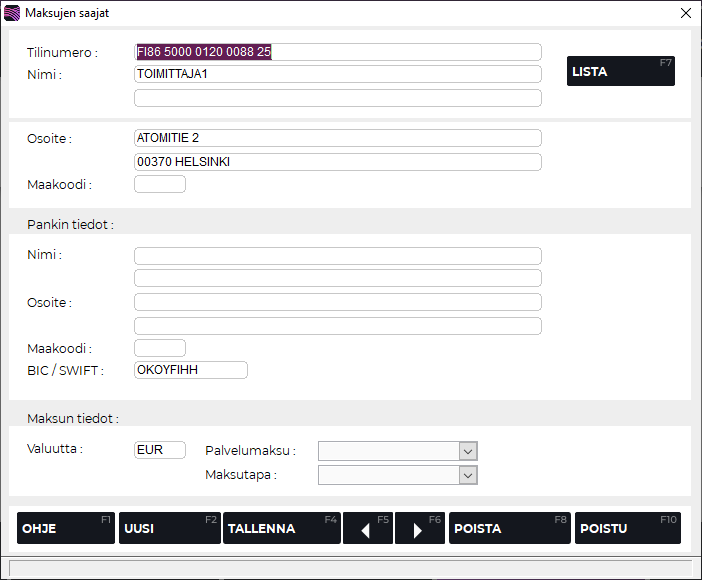Close the Maksujen saajat window
This screenshot has width=702, height=580.
(x=685, y=13)
